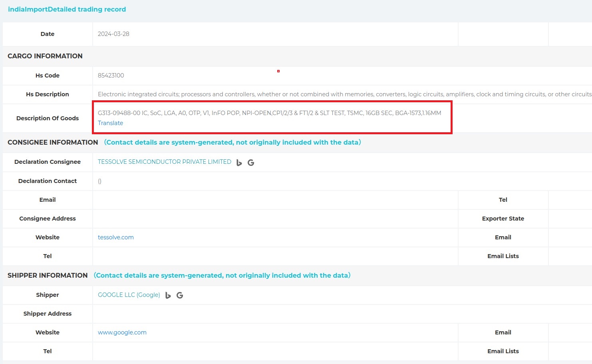Click the Hs Description text about integrated circuits
This screenshot has width=592, height=364.
(345, 94)
